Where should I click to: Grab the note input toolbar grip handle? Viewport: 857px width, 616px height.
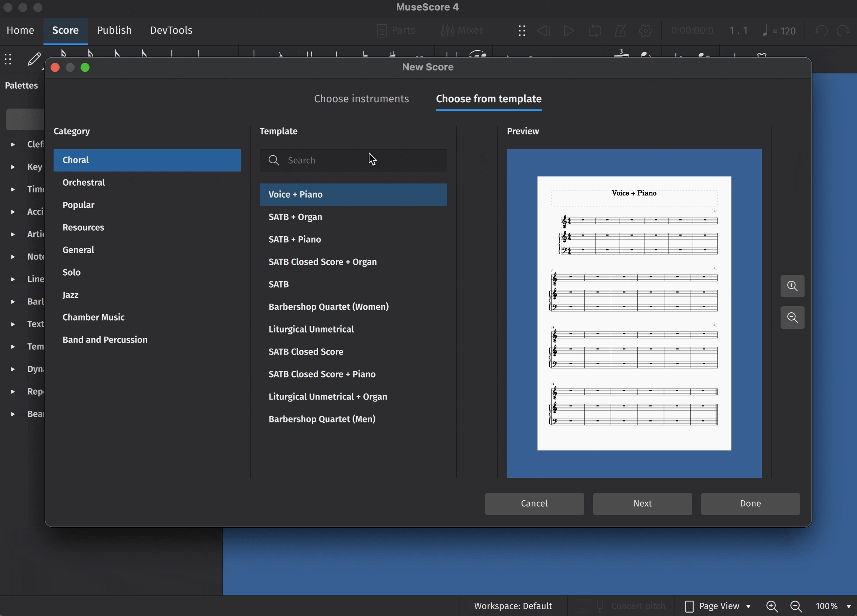pyautogui.click(x=8, y=59)
